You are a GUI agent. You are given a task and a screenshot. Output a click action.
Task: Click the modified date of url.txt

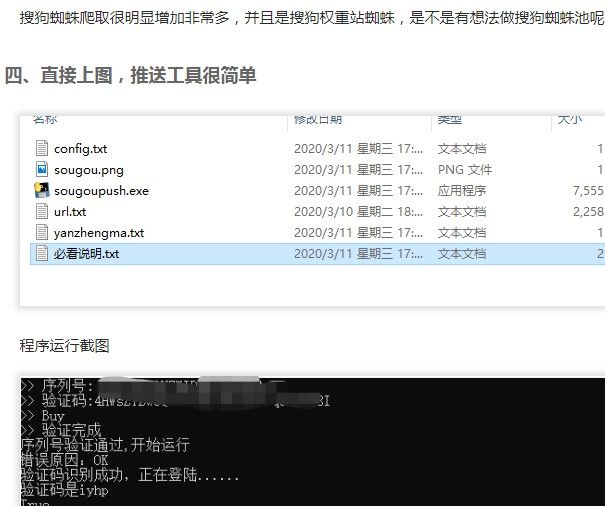click(x=358, y=212)
